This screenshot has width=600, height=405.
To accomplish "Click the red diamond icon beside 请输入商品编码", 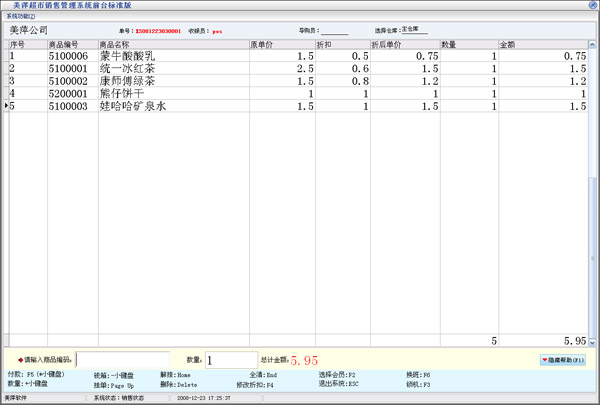I will (20, 359).
